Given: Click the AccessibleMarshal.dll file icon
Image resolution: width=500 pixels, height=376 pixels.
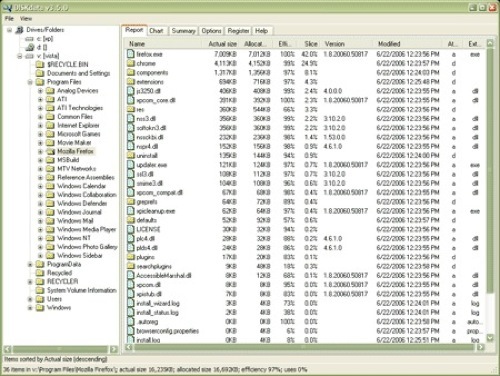Looking at the screenshot, I should pos(131,275).
